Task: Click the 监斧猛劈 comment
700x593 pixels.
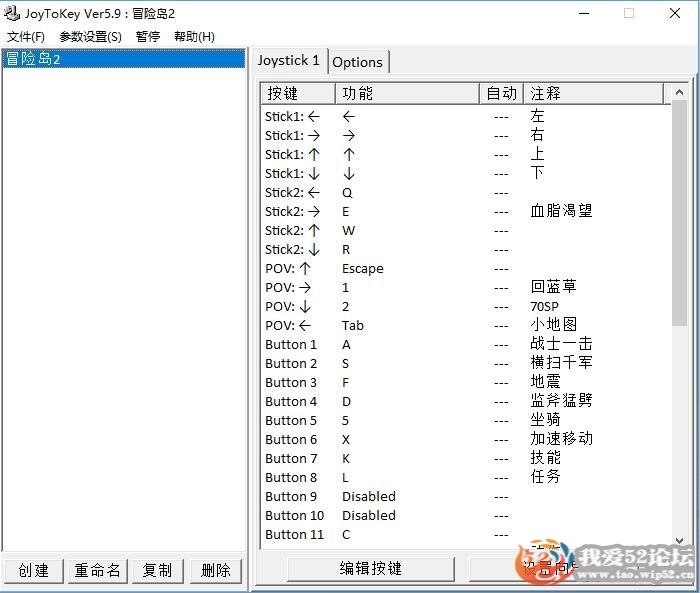Action: tap(561, 400)
